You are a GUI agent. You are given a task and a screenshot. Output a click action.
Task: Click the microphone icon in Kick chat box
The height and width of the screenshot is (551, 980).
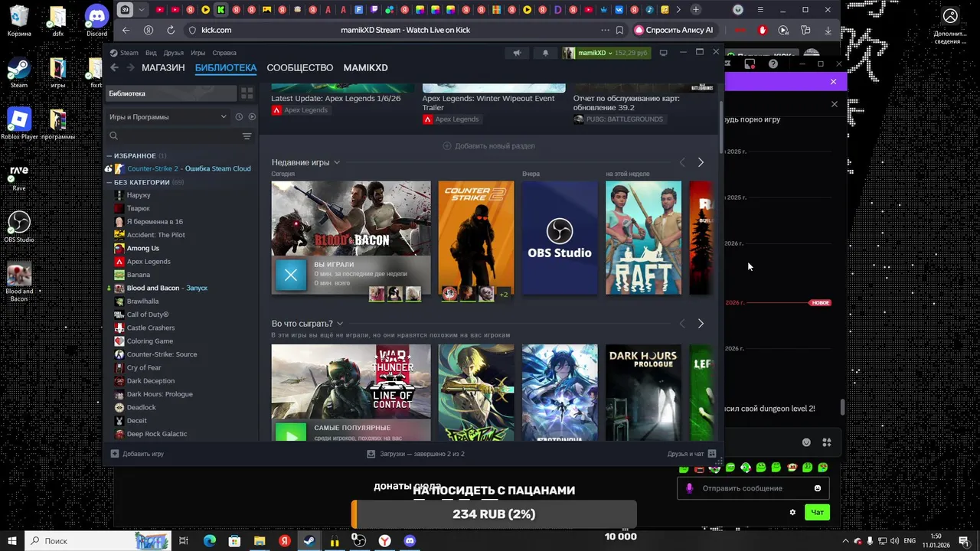tap(689, 488)
